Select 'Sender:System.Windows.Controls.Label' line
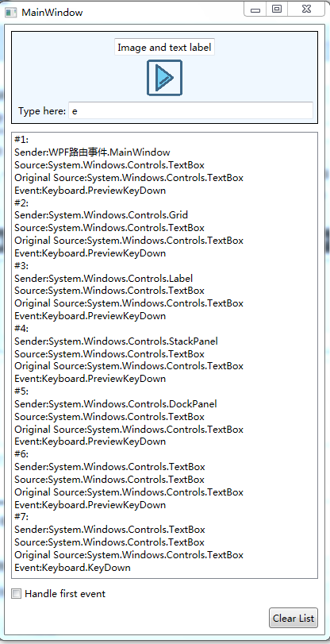Image resolution: width=330 pixels, height=644 pixels. [x=104, y=279]
